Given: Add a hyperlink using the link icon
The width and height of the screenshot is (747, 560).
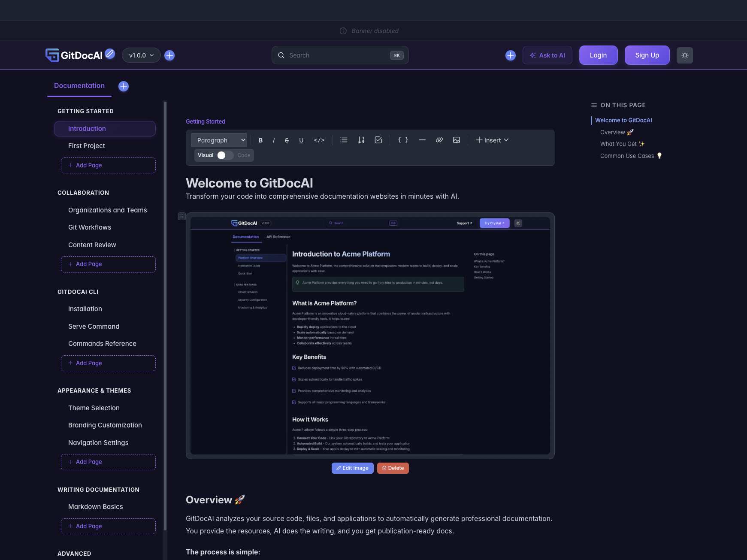Looking at the screenshot, I should [439, 140].
